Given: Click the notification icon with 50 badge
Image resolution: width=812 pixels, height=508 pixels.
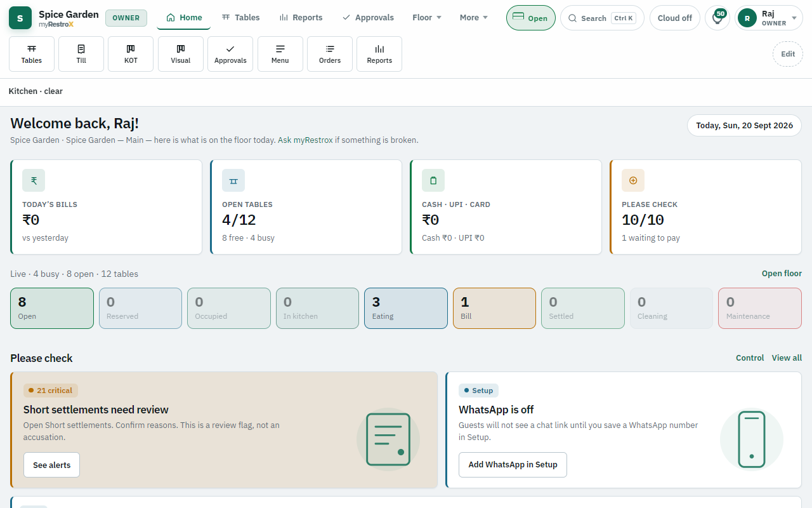Looking at the screenshot, I should coord(717,18).
